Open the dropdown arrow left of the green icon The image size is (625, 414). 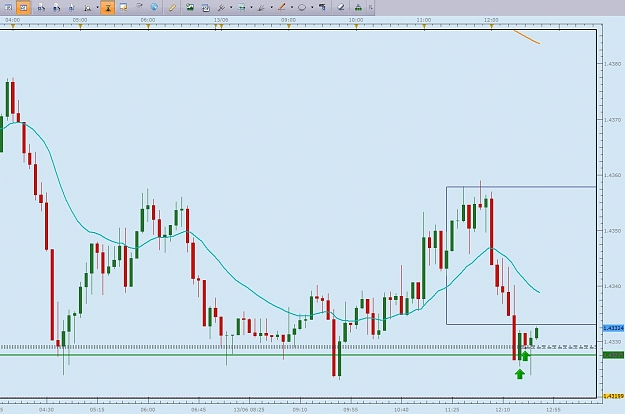[231, 7]
